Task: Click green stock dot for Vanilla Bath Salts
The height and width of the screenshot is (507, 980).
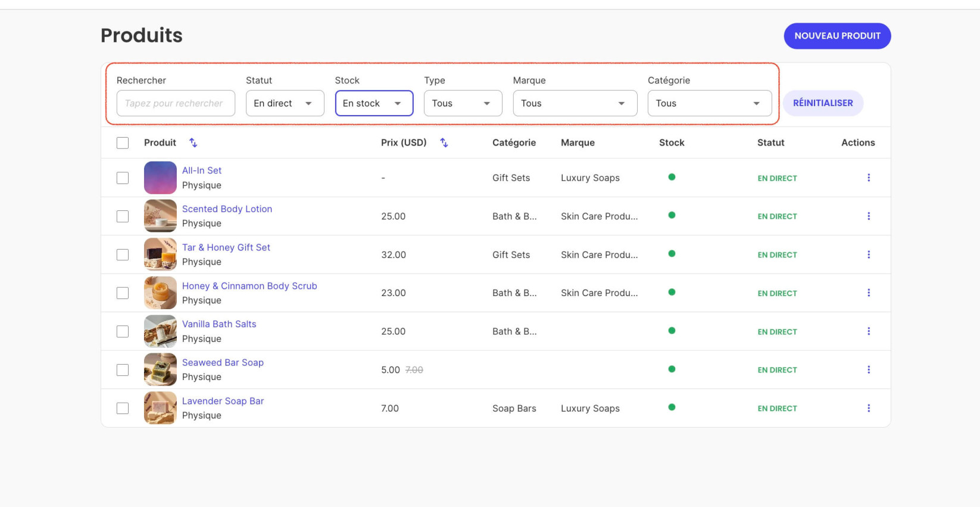Action: pos(672,331)
